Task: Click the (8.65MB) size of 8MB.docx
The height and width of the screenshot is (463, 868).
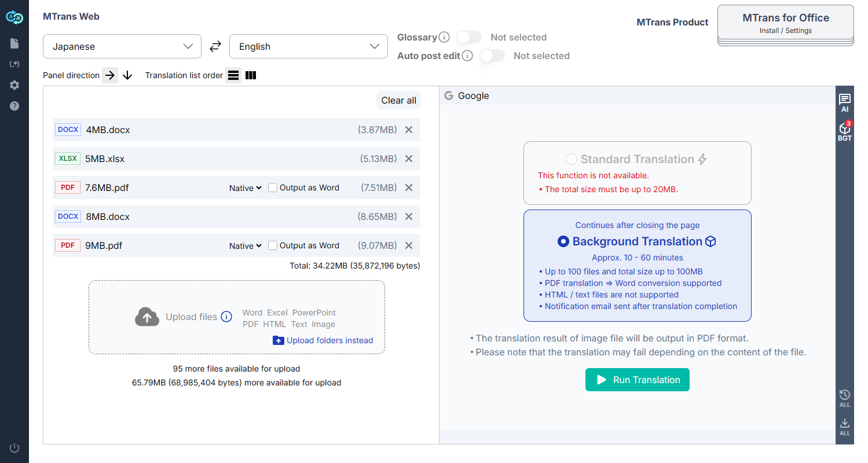Action: point(378,216)
